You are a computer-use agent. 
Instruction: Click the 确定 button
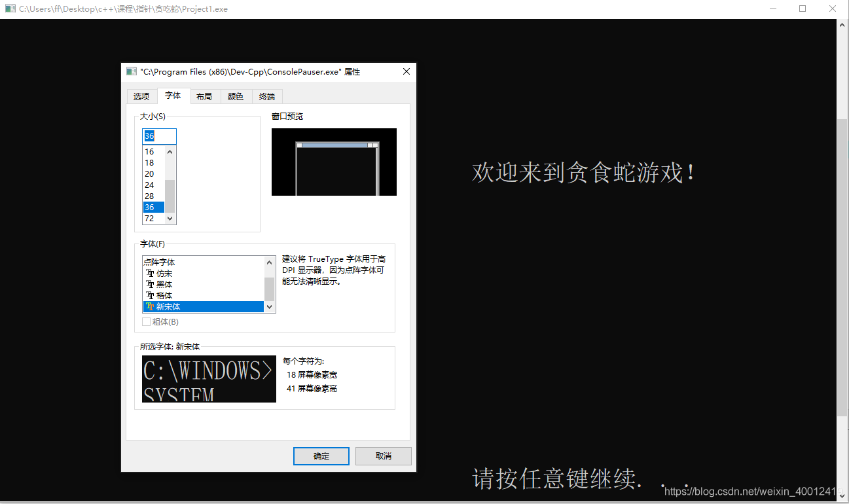[x=321, y=456]
